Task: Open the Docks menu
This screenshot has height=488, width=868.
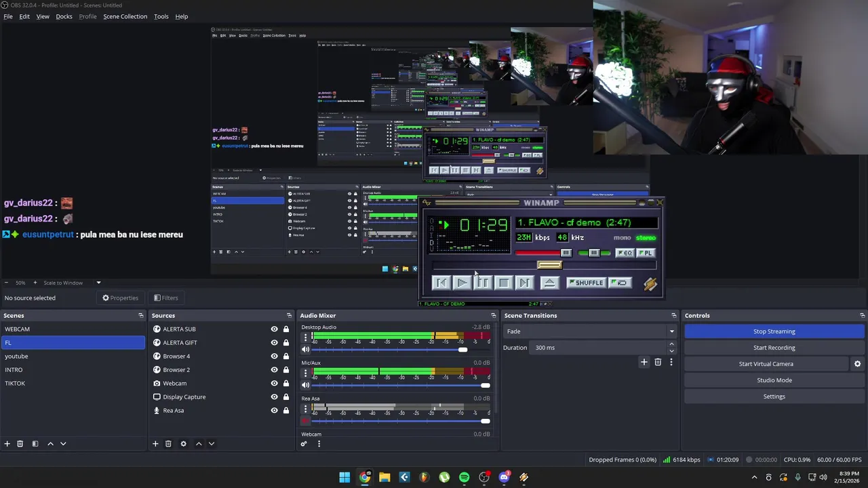Action: pyautogui.click(x=64, y=16)
